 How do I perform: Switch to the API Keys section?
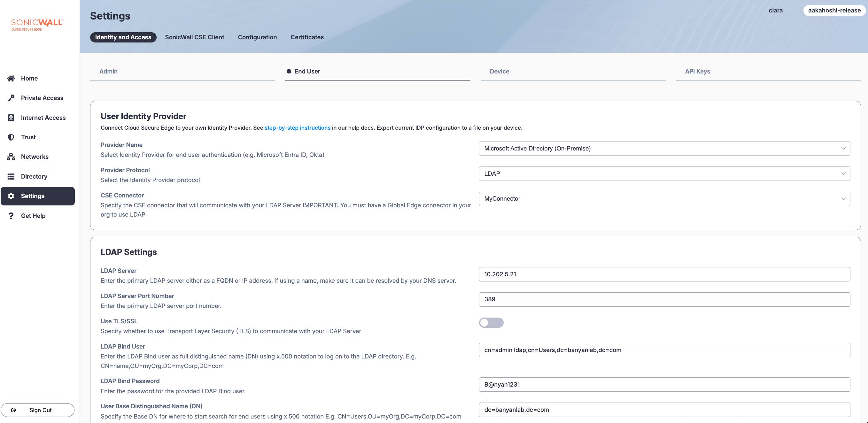point(697,71)
